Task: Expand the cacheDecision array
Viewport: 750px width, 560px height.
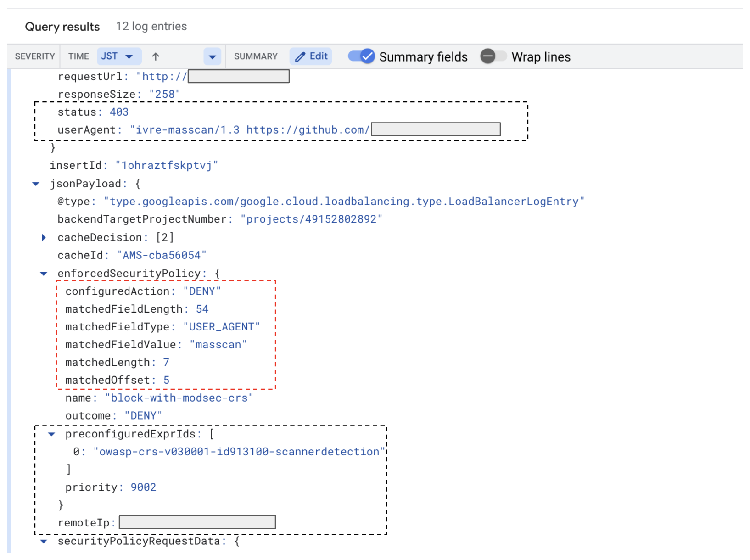Action: coord(44,238)
